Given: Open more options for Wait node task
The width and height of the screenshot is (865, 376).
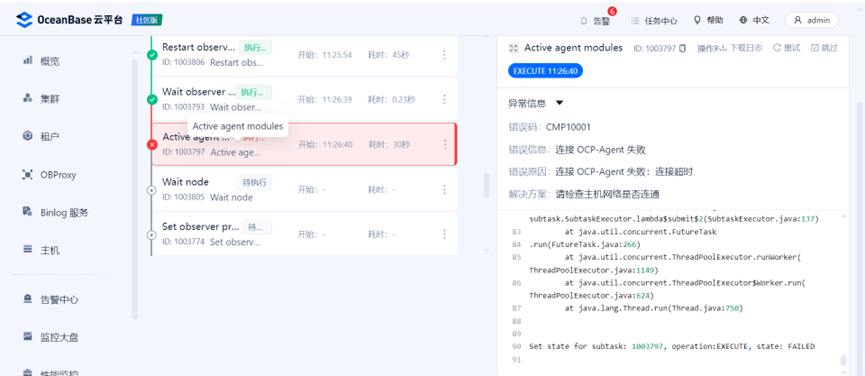Looking at the screenshot, I should click(444, 189).
